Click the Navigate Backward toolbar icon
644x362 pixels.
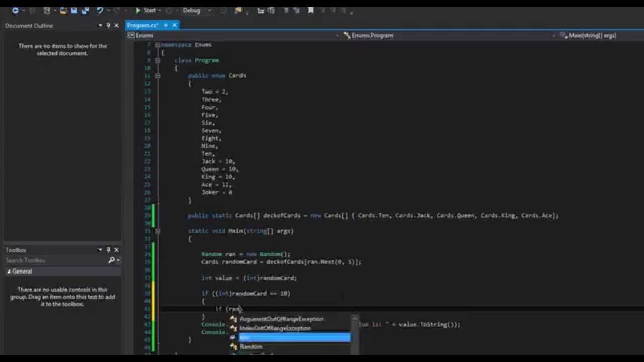click(x=15, y=10)
